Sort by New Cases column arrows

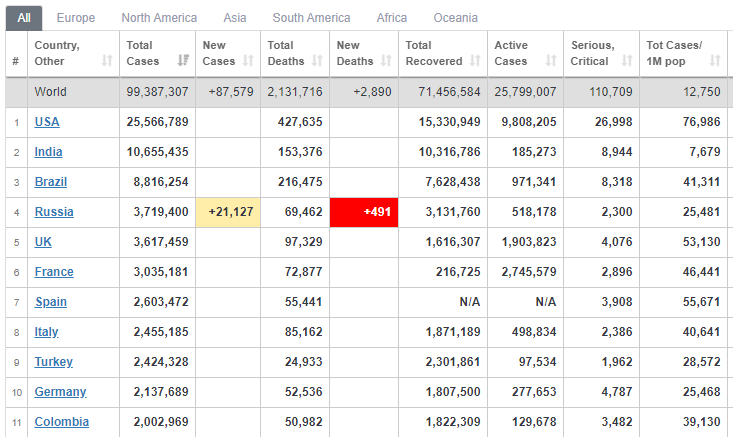(248, 61)
